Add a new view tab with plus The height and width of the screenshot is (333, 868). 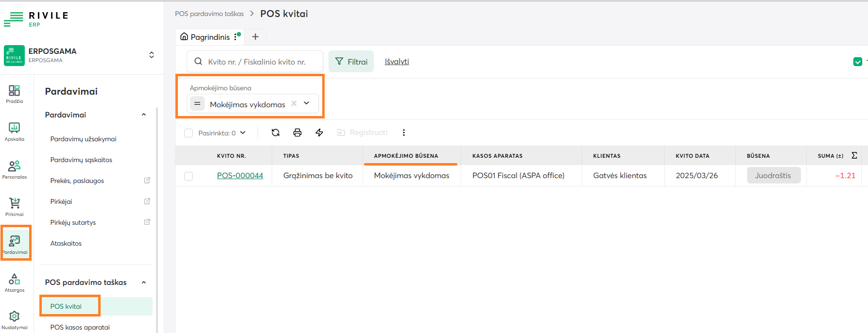click(255, 37)
